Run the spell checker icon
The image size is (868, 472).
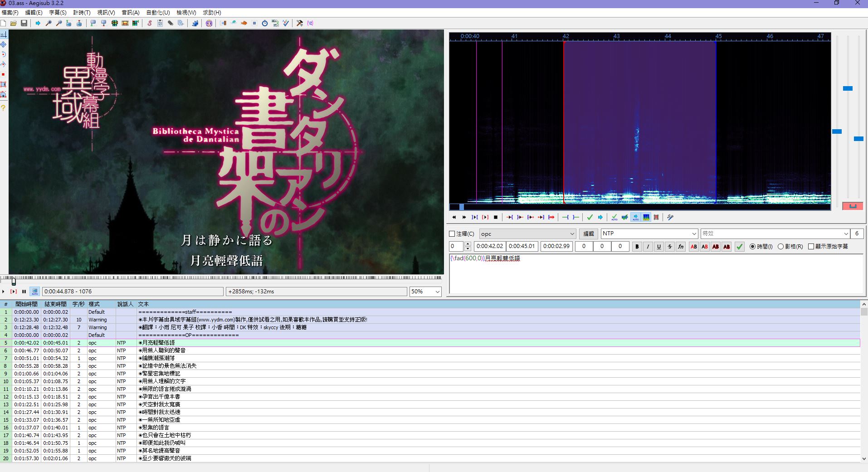286,23
